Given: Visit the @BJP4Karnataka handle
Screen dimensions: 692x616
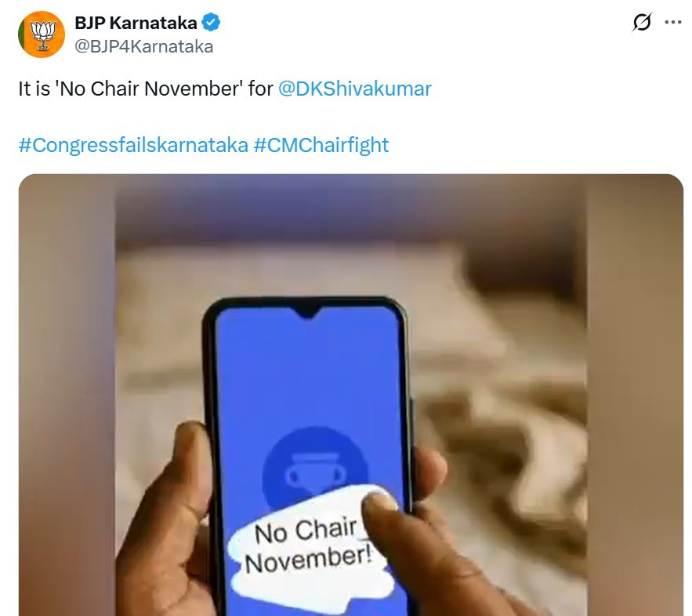Looking at the screenshot, I should tap(144, 46).
